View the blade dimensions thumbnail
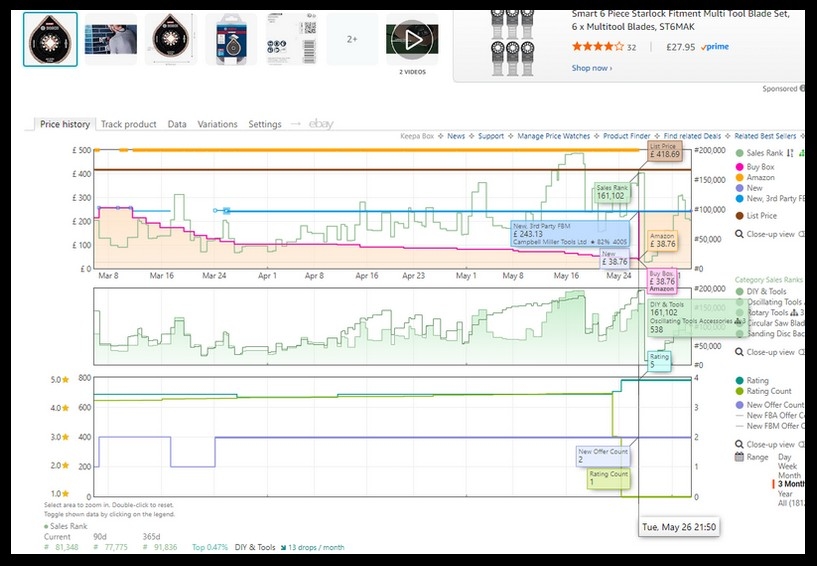 click(x=171, y=40)
